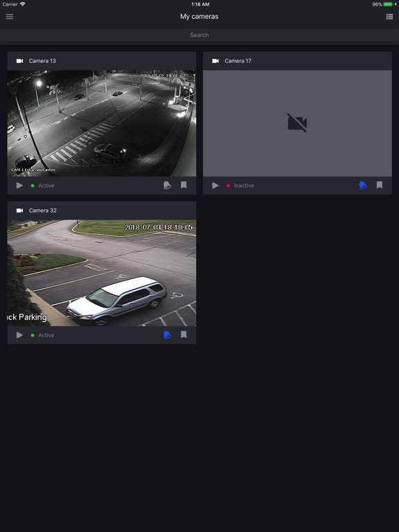Click the Active status of Camera 13
Viewport: 399px width, 532px height.
[46, 186]
